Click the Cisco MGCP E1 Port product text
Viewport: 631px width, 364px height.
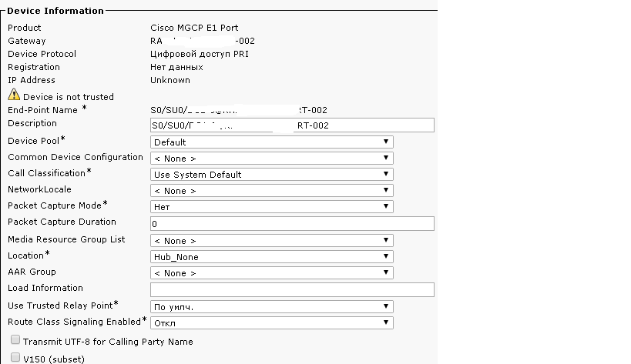[194, 28]
